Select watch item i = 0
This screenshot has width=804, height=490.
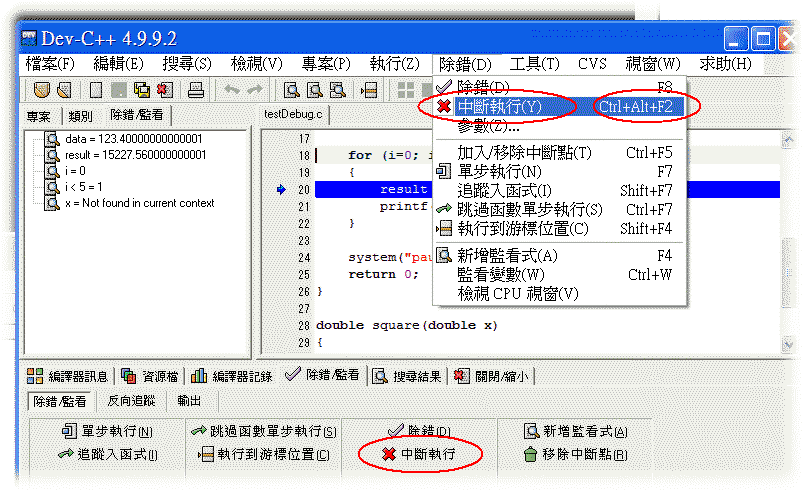coord(75,171)
